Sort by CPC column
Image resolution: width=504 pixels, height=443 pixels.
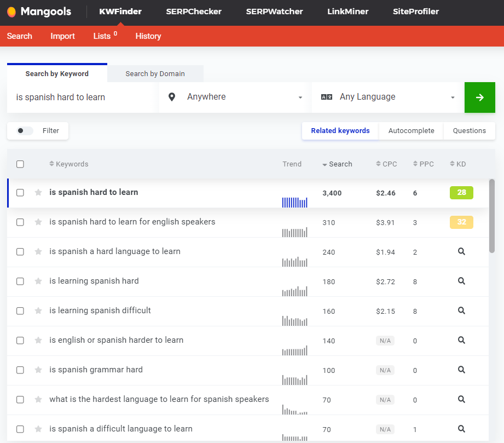pos(386,164)
